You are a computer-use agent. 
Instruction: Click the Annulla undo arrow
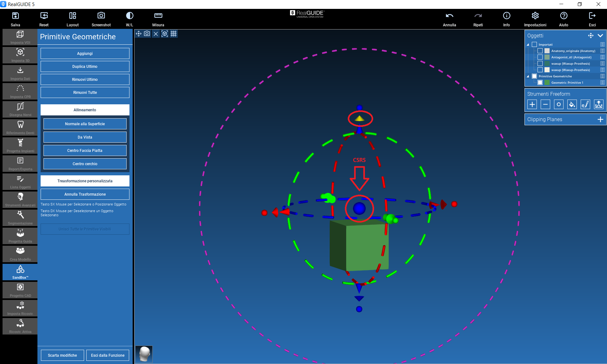(x=449, y=16)
